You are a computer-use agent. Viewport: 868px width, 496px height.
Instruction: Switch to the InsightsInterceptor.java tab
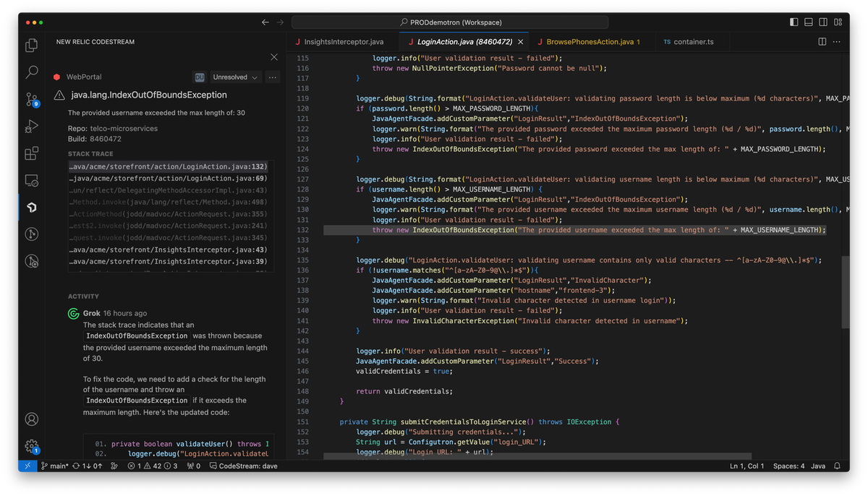(343, 42)
